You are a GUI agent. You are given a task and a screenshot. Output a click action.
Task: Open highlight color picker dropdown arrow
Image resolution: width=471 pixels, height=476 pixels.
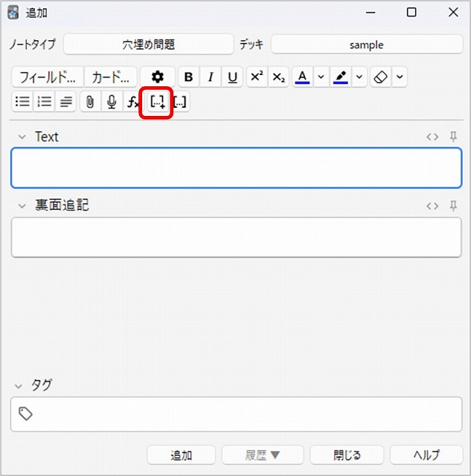(x=359, y=77)
